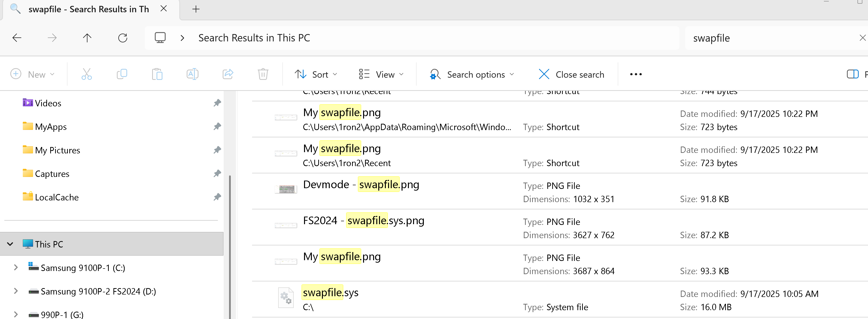
Task: Click the Paste clipboard icon
Action: [x=157, y=74]
